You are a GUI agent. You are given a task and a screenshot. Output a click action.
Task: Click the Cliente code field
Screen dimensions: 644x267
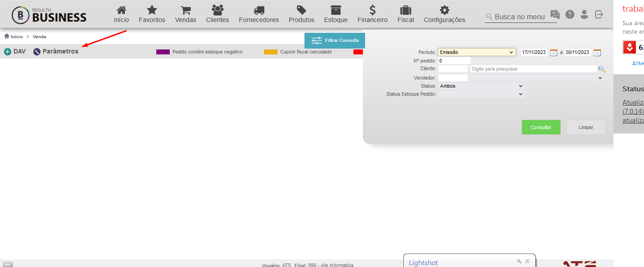click(x=453, y=69)
